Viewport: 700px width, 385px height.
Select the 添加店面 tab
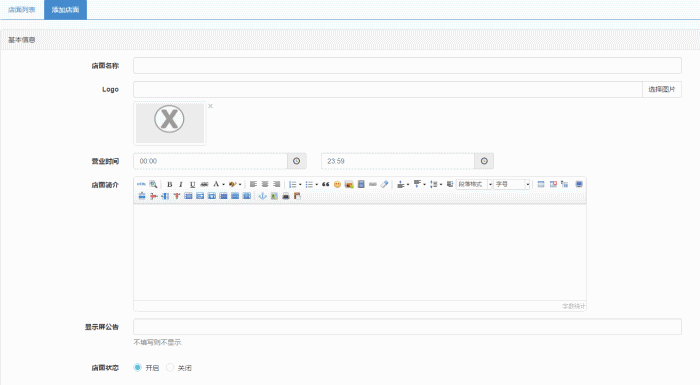(x=65, y=9)
